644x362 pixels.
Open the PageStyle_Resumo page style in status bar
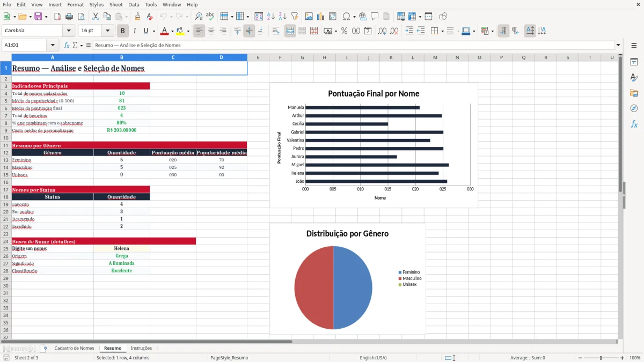(229, 358)
